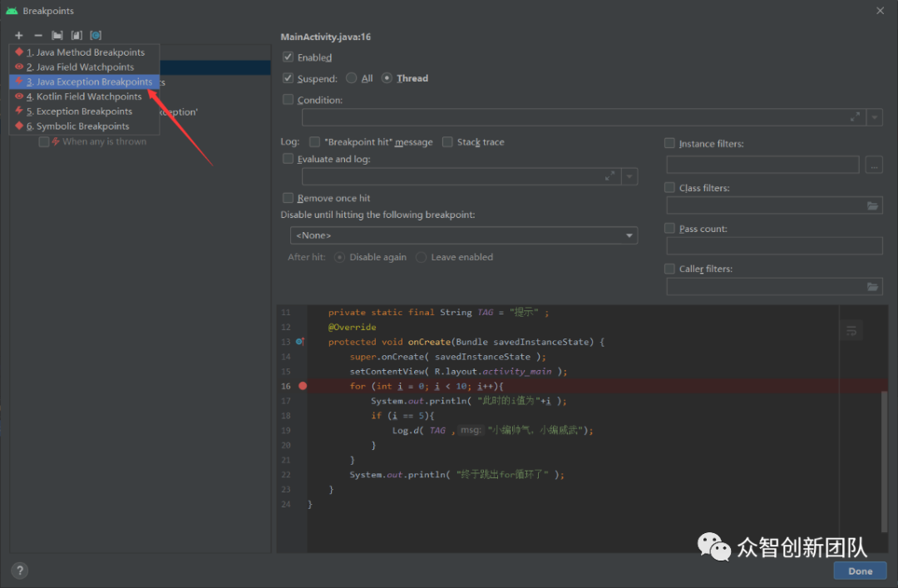Enable "Breakpoint hit" message checkbox
The width and height of the screenshot is (898, 588).
point(314,141)
